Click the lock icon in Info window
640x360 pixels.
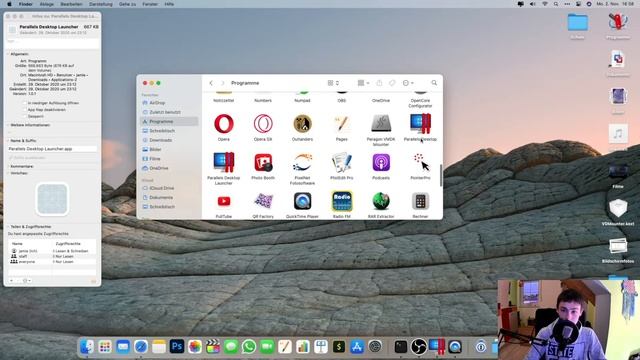[93, 281]
